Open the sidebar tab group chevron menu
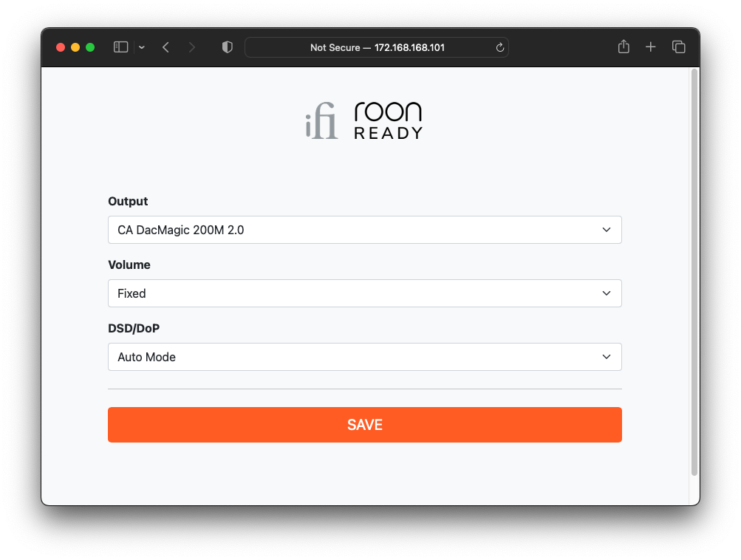 pos(142,47)
